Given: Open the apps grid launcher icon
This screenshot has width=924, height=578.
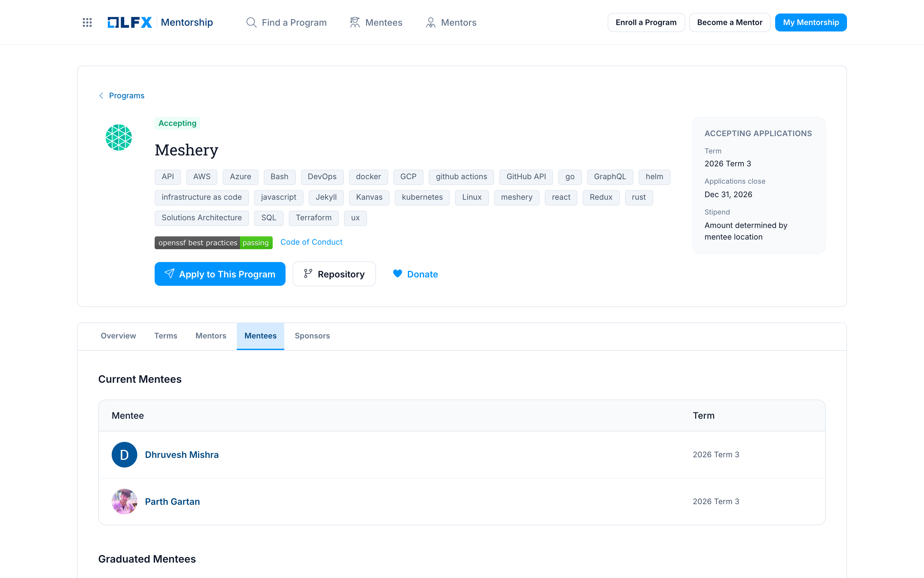Looking at the screenshot, I should (x=87, y=22).
